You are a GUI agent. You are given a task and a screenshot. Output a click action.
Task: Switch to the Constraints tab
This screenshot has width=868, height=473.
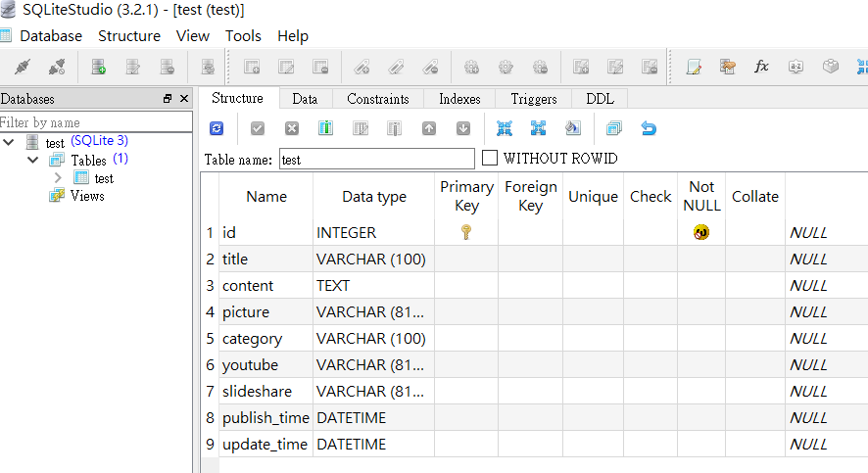[x=378, y=99]
